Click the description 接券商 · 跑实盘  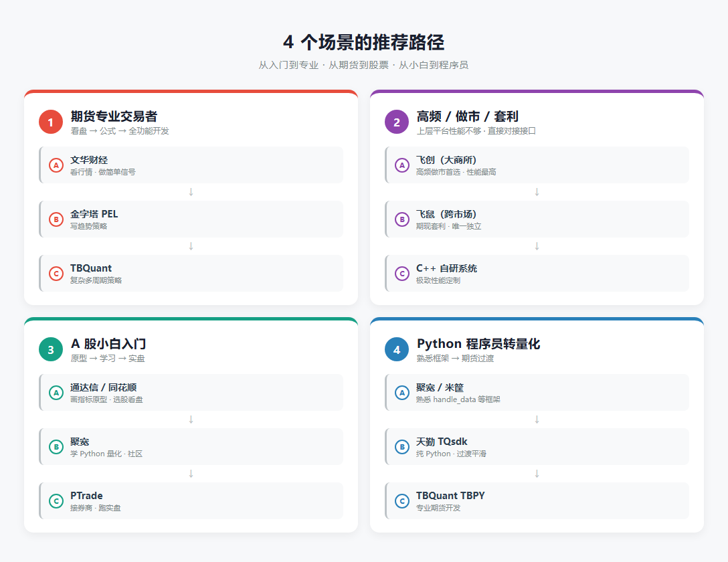(x=96, y=508)
